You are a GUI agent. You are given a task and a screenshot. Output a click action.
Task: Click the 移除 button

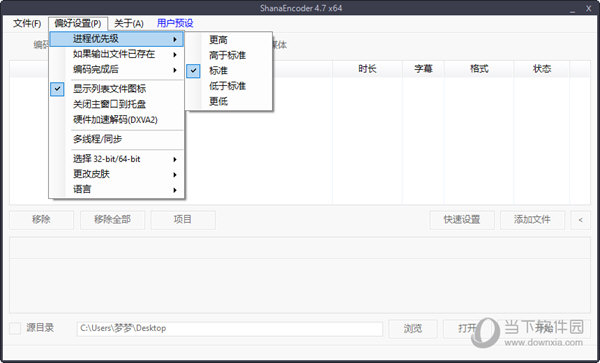pyautogui.click(x=41, y=220)
